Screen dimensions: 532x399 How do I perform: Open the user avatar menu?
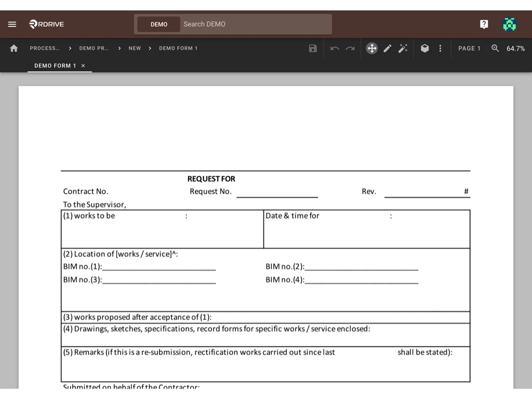click(x=510, y=24)
